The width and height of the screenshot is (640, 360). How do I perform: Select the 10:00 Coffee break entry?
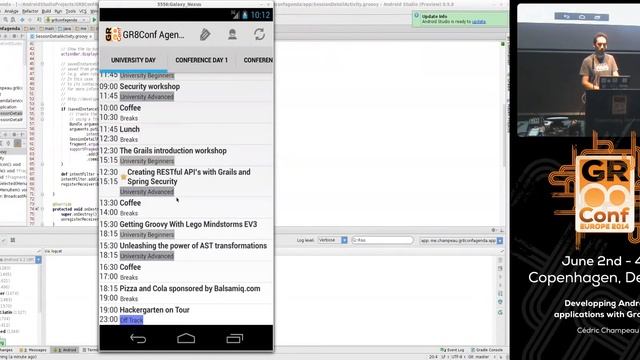click(186, 113)
